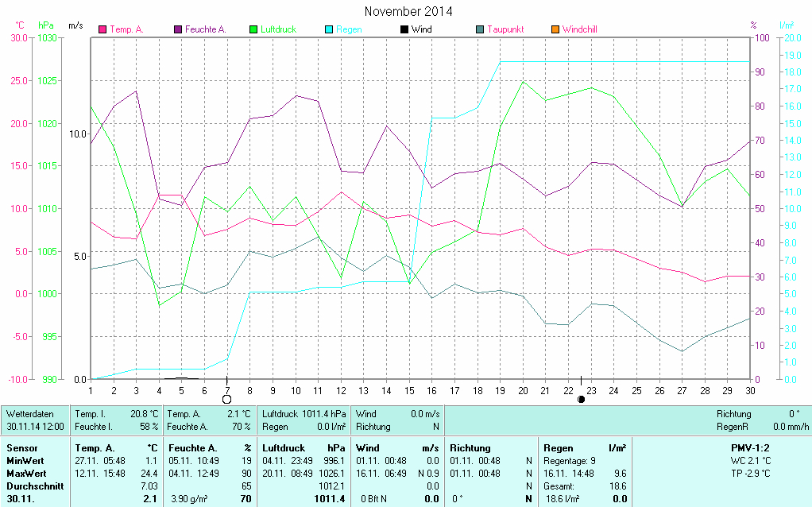Click the Durchschnitt row label
The width and height of the screenshot is (812, 507).
click(34, 486)
